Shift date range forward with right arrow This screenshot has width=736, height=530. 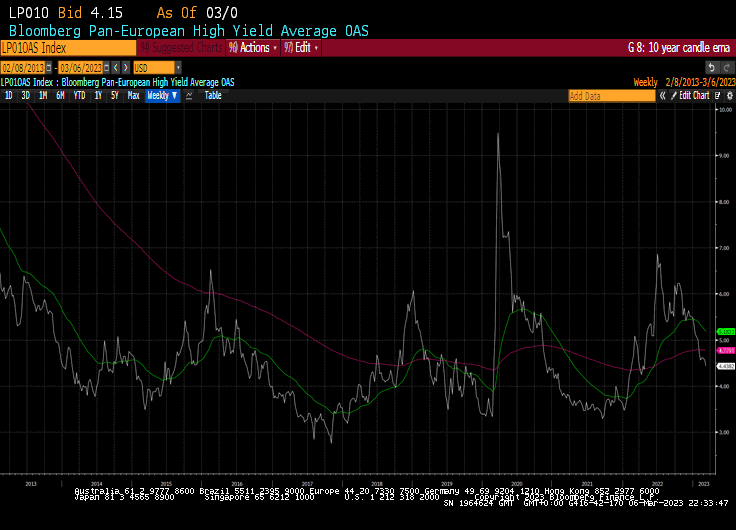click(125, 68)
